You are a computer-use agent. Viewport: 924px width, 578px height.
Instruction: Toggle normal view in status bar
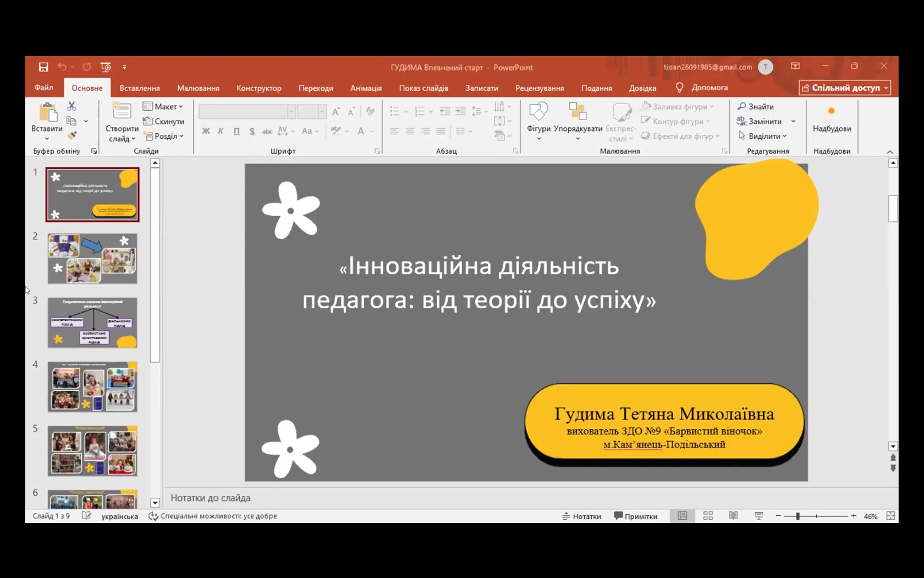(x=683, y=516)
